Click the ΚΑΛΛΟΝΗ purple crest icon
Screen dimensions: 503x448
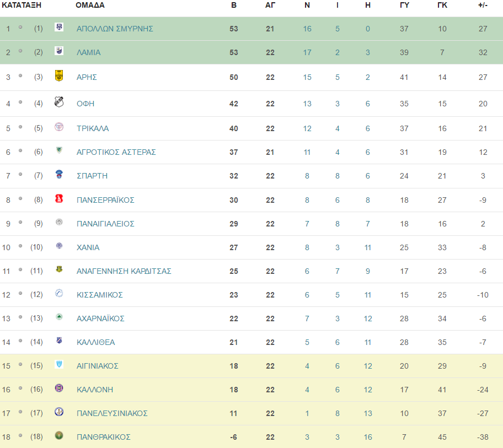59,388
